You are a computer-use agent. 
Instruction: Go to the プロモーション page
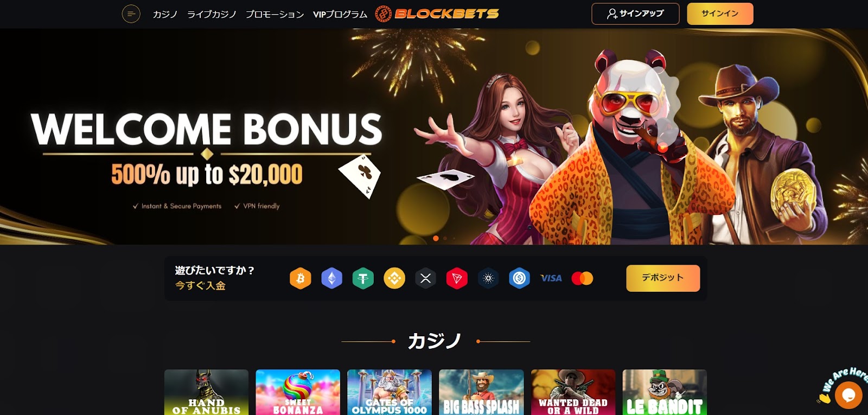point(275,14)
